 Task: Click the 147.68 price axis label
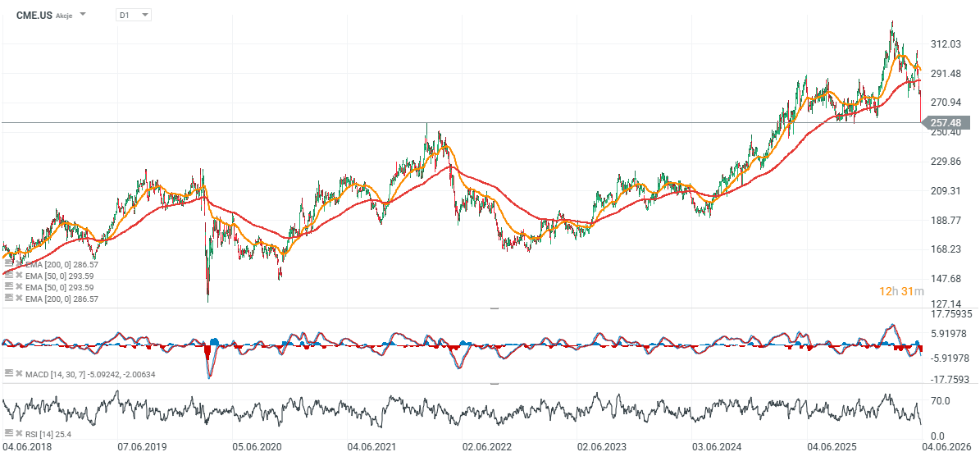point(946,278)
